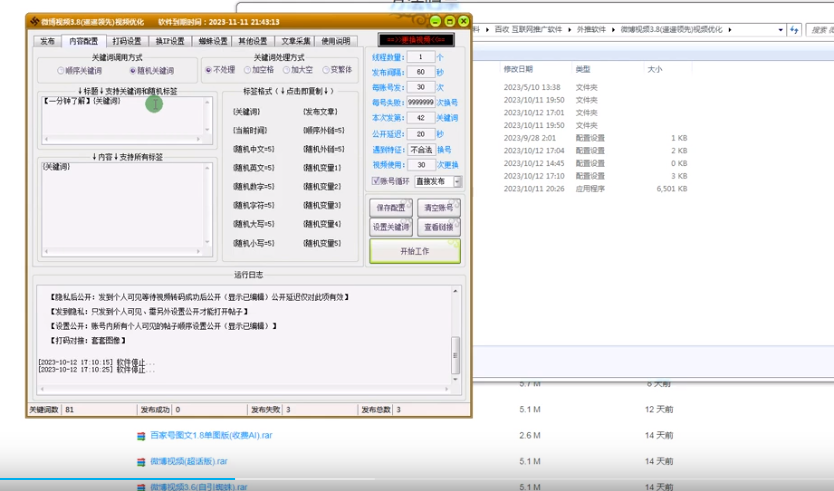Viewport: 834px width, 491px height.
Task: Copy the {随机中文=5} tag label
Action: (254, 149)
